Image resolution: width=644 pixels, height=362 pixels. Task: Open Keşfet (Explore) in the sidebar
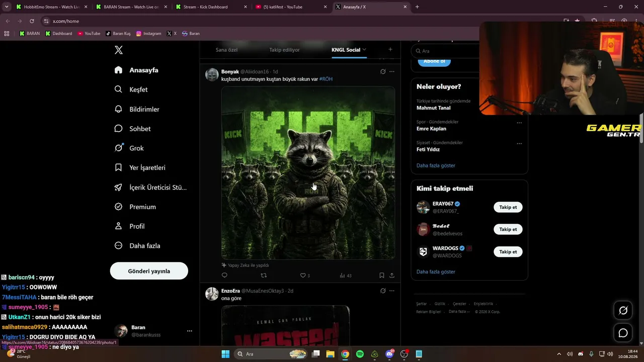coord(131,89)
